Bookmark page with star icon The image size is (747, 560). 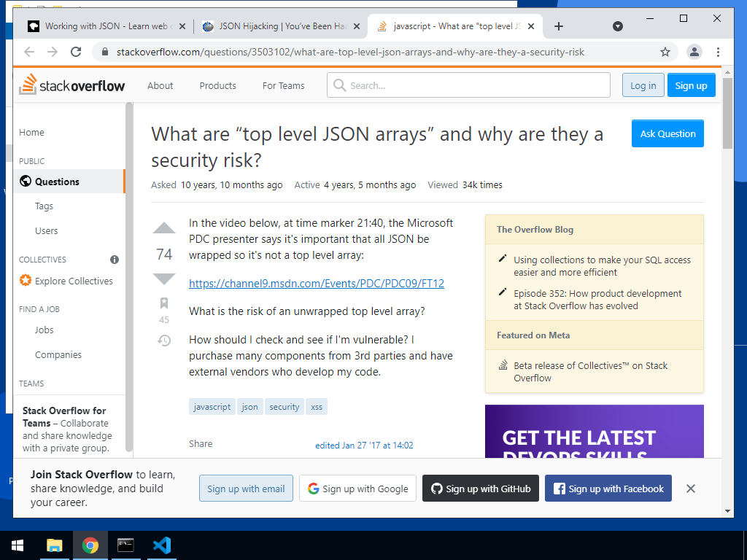665,52
